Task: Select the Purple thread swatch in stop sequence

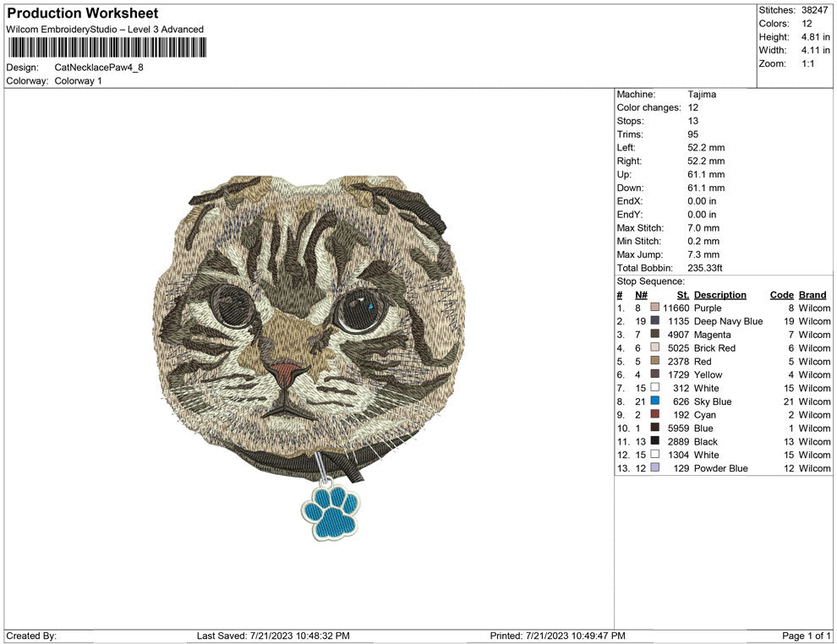Action: tap(654, 308)
